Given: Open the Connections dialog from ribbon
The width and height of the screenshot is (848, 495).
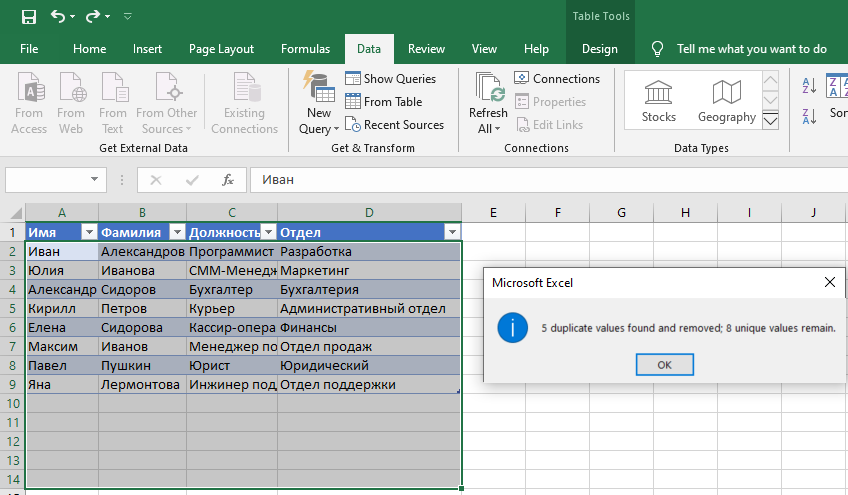Looking at the screenshot, I should point(557,79).
